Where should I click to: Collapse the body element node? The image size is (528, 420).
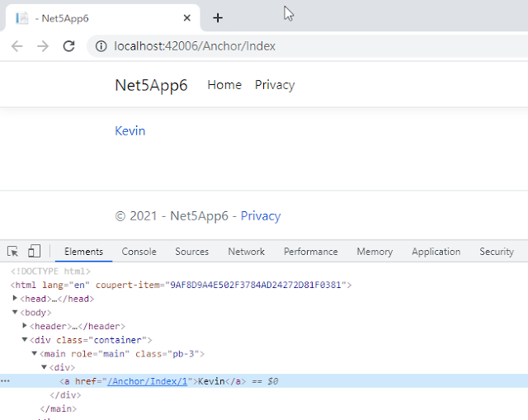[15, 312]
